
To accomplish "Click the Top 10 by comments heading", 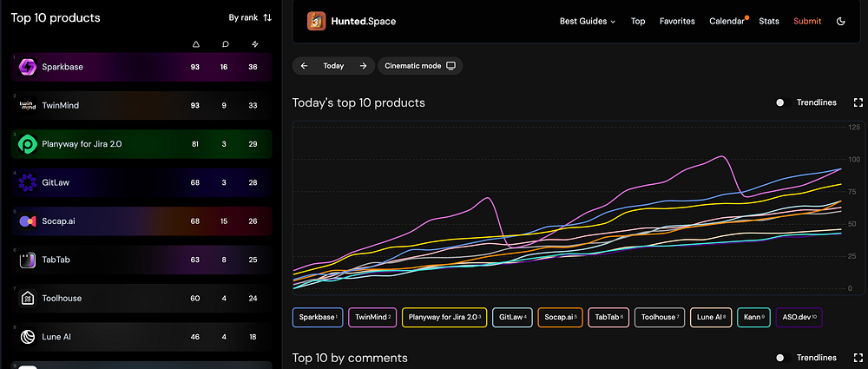I will coord(350,358).
